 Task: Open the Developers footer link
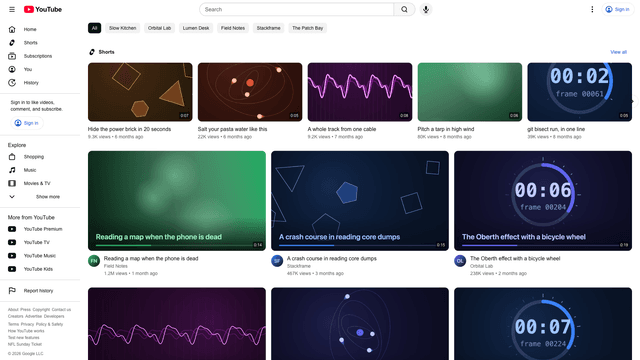pyautogui.click(x=54, y=316)
